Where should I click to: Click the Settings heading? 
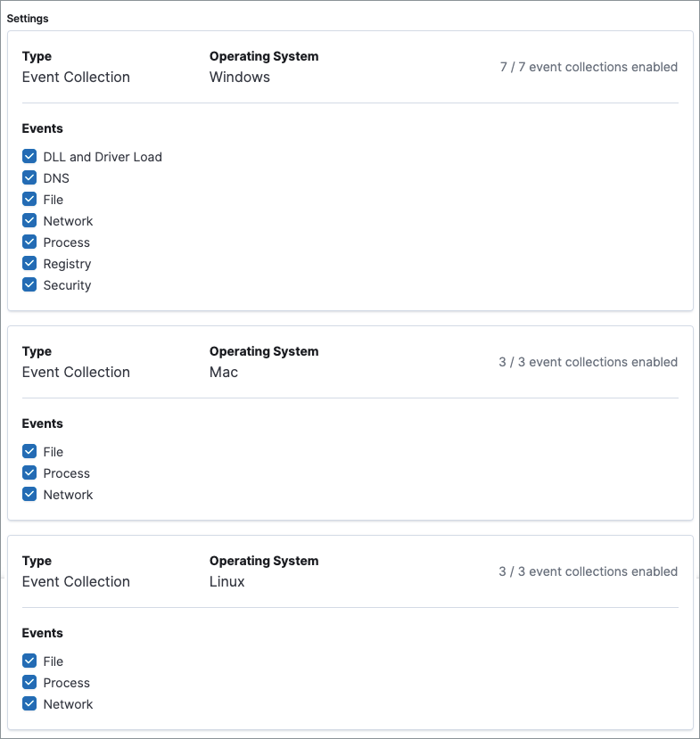point(28,19)
